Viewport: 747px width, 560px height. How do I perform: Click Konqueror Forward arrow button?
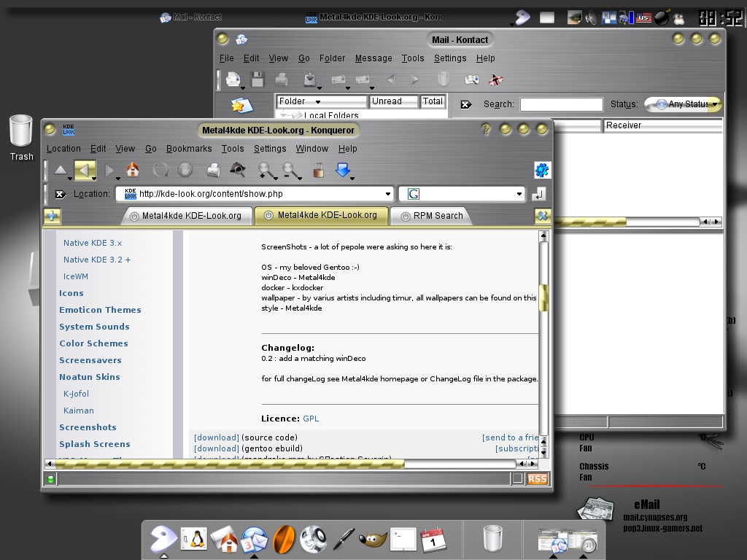coord(109,170)
